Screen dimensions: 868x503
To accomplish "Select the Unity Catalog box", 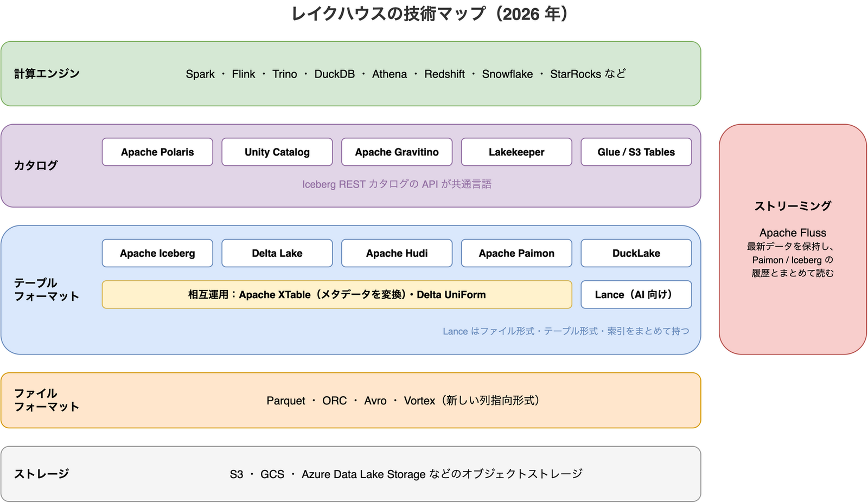I will click(x=277, y=152).
